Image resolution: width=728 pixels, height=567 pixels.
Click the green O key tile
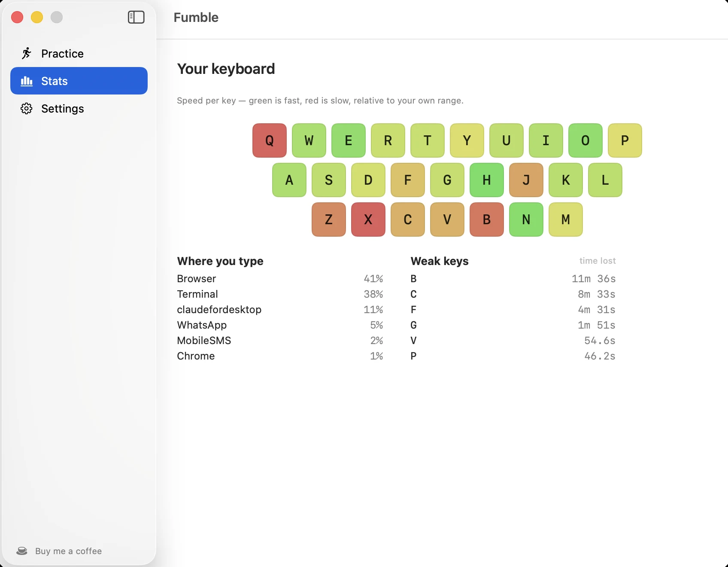(x=585, y=140)
